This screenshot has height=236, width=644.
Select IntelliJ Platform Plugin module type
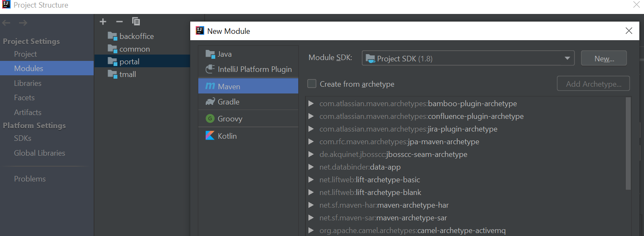[x=248, y=69]
